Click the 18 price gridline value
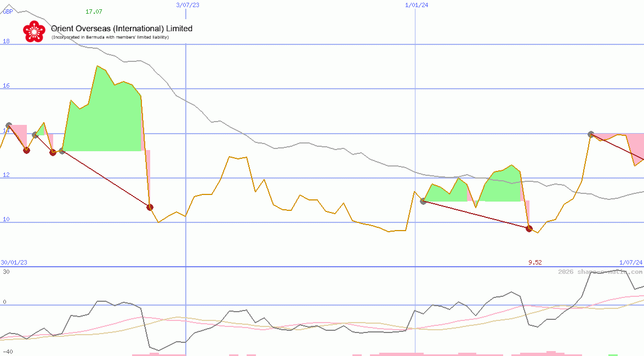The height and width of the screenshot is (356, 644). click(x=5, y=40)
